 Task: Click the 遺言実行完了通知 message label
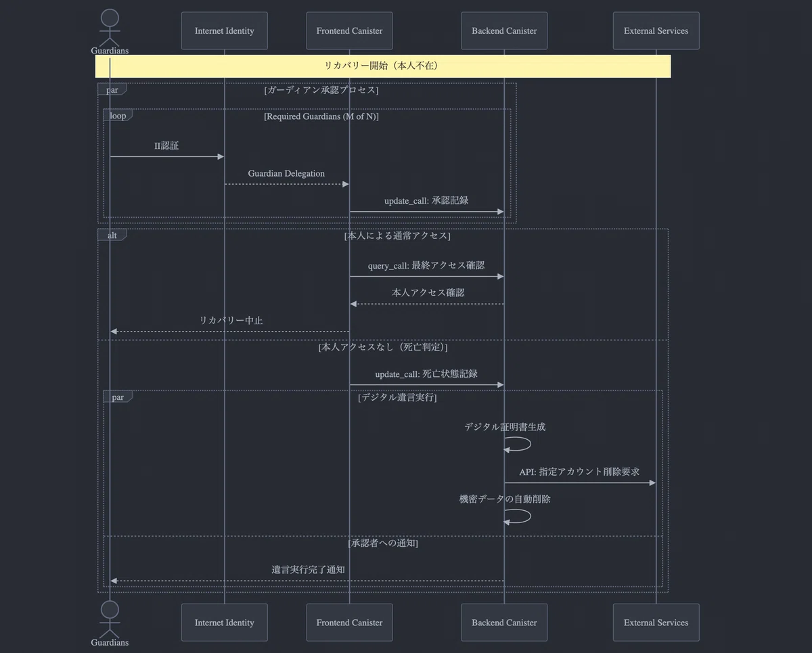coord(308,570)
